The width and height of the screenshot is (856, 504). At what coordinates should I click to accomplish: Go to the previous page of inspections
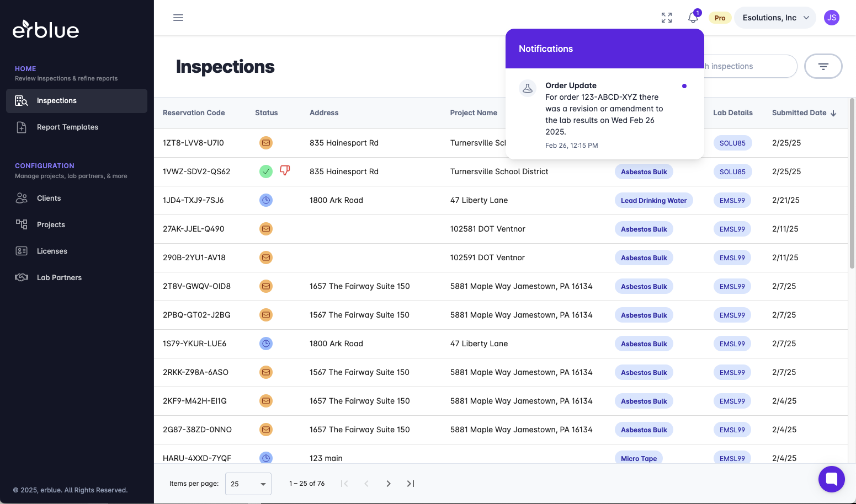pos(366,484)
